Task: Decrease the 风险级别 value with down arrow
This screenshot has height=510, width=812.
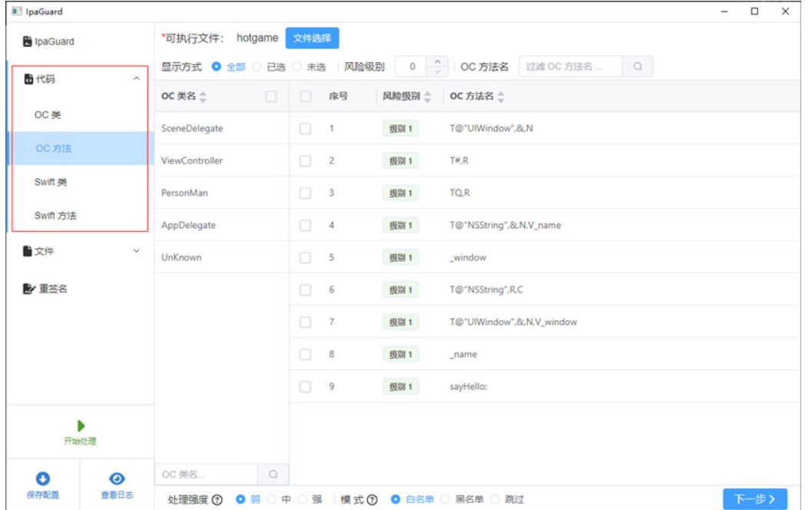Action: pos(437,71)
